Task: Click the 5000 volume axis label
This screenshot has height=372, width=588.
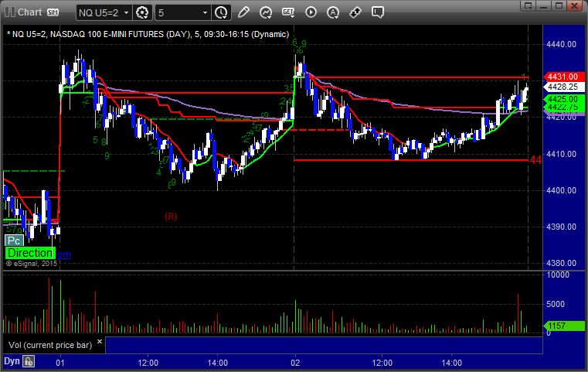Action: tap(556, 304)
